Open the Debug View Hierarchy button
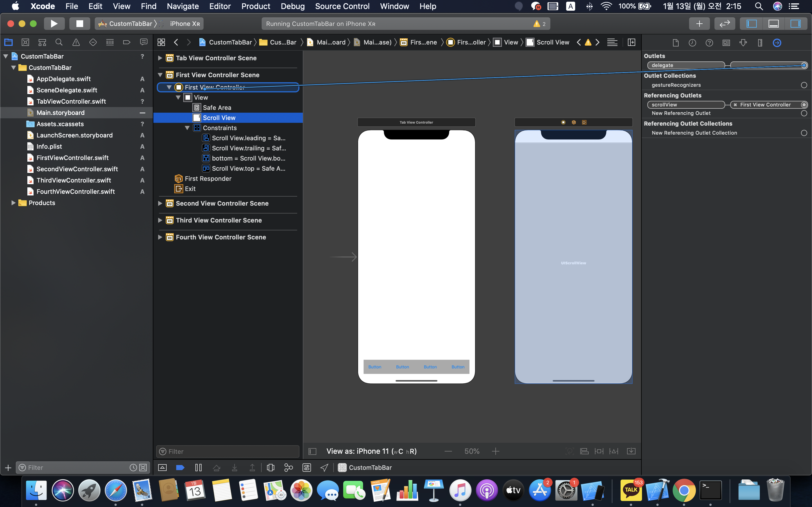The width and height of the screenshot is (812, 507). coord(270,468)
